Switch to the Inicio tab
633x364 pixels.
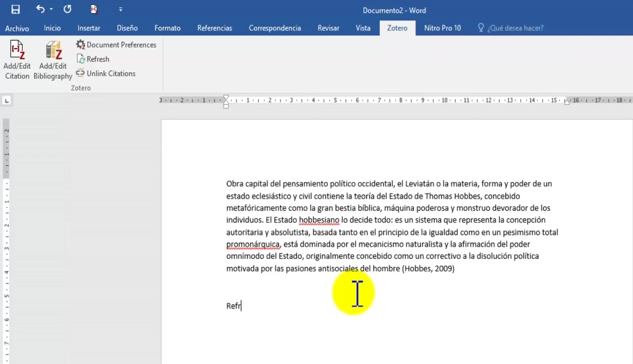tap(52, 28)
